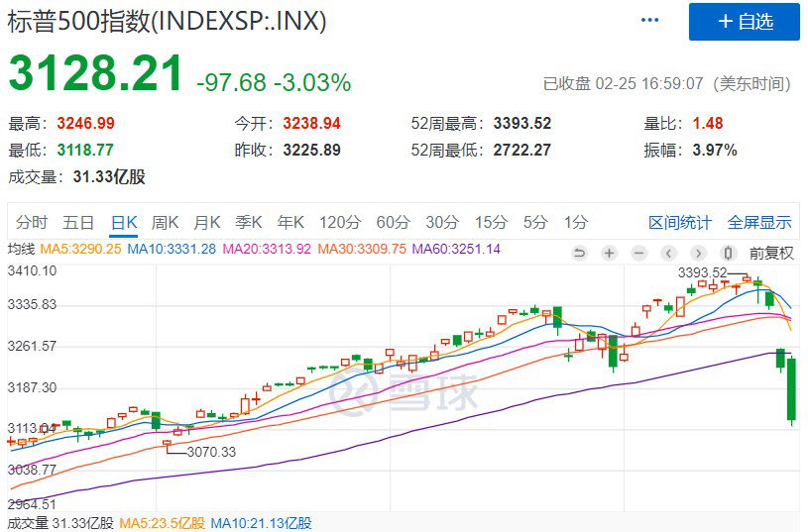This screenshot has height=532, width=808.
Task: Pan chart right with the right chevron
Action: [x=698, y=253]
